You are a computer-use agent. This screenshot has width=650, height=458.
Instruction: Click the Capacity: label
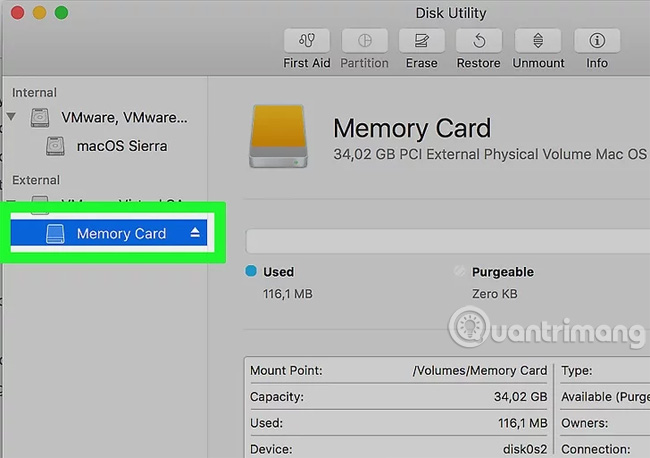click(277, 397)
